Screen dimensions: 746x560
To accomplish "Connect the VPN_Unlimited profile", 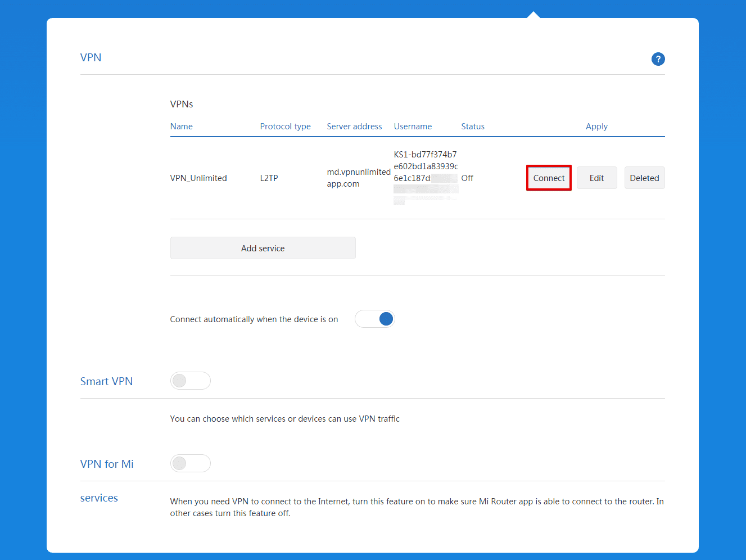I will pos(549,178).
